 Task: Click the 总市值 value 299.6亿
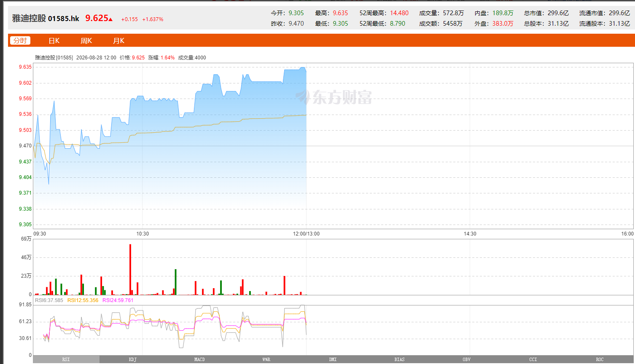558,13
